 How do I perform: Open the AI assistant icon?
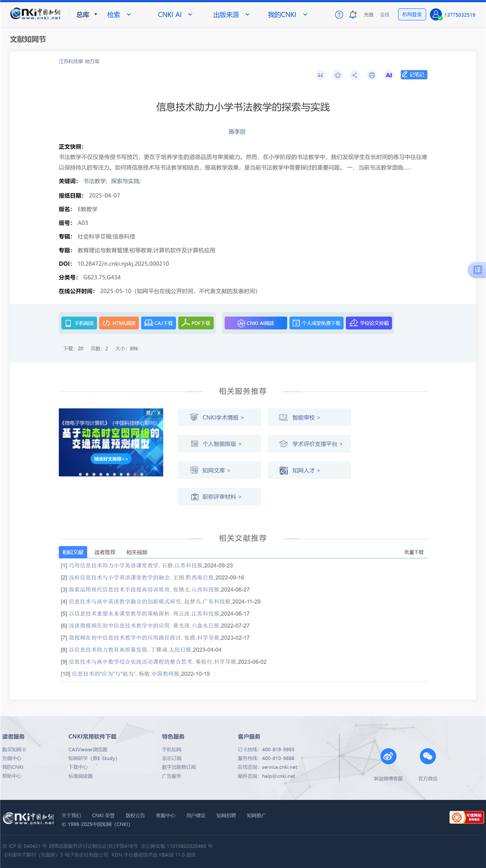389,75
